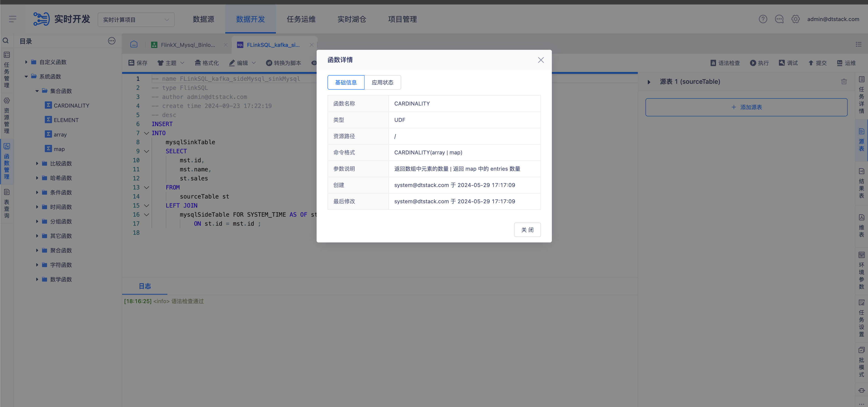Open 任务详情 right panel
This screenshot has width=868, height=407.
pos(861,95)
